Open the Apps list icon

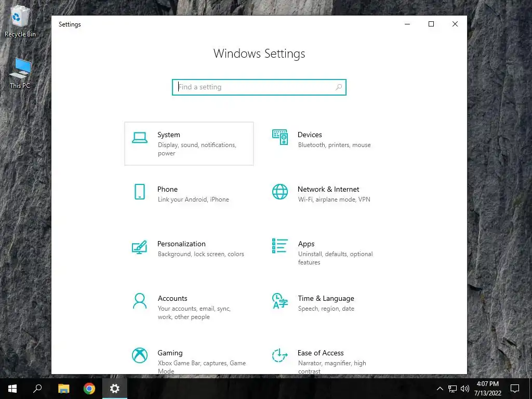click(280, 246)
